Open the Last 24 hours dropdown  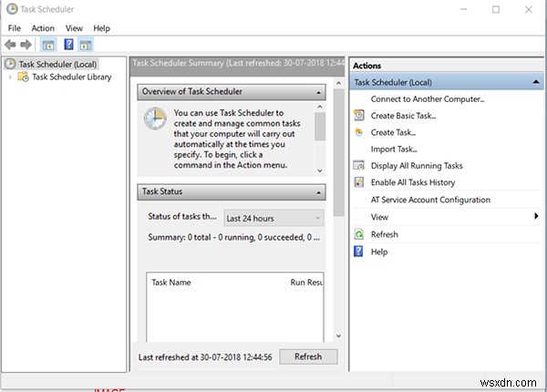click(x=273, y=218)
